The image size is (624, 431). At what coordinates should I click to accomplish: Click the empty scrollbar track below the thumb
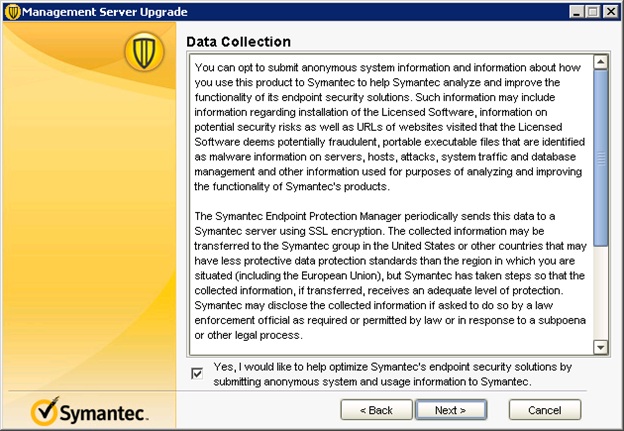(x=600, y=293)
